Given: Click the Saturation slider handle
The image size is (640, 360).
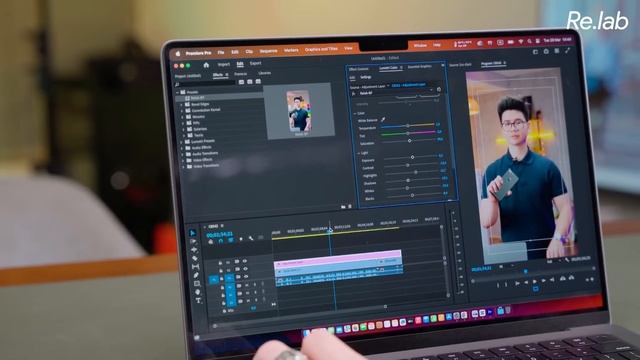Looking at the screenshot, I should point(409,141).
